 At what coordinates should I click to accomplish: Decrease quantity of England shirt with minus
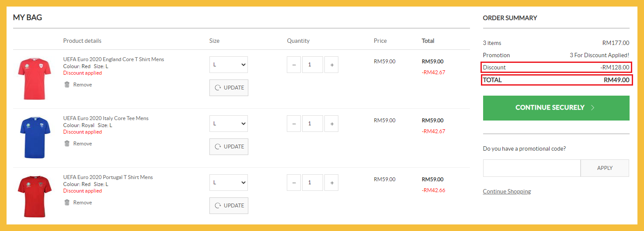coord(294,65)
